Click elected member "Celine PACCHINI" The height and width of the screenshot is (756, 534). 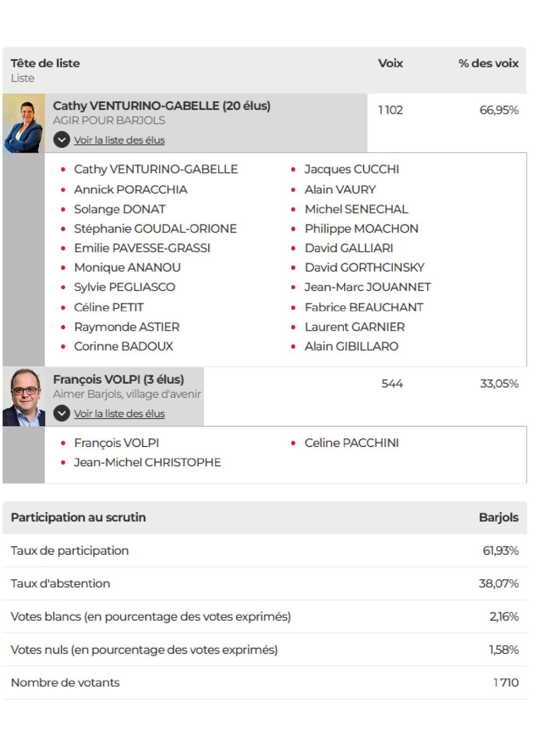tap(352, 443)
